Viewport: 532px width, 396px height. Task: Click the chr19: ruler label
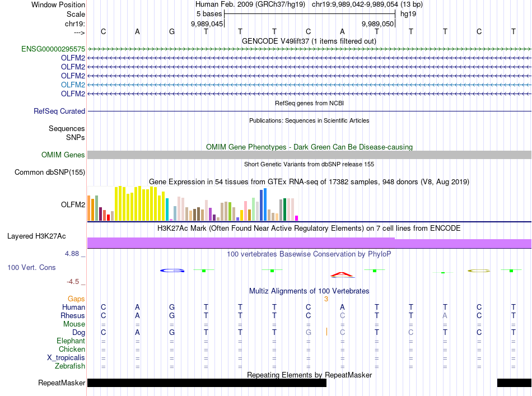coord(75,24)
